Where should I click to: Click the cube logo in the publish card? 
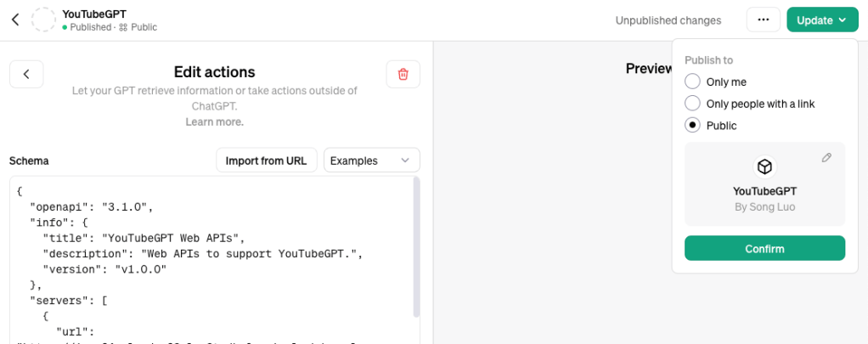point(764,166)
